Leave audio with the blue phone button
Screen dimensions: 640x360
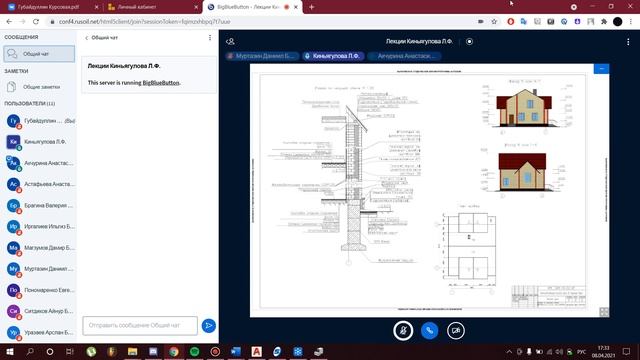[429, 331]
